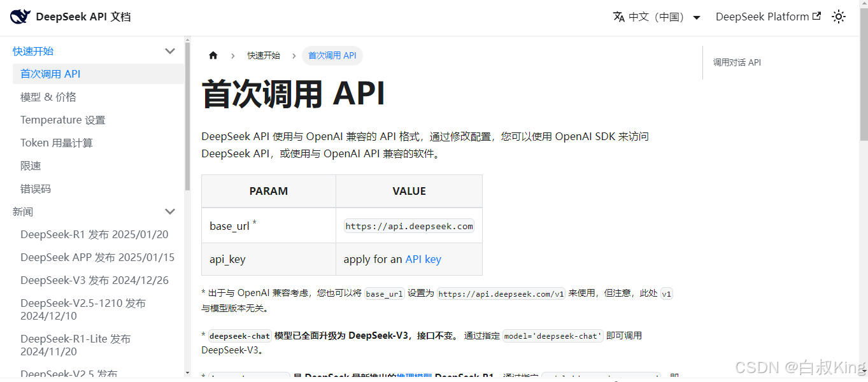868x382 pixels.
Task: Select 首次调用 API in the sidebar
Action: coord(98,74)
